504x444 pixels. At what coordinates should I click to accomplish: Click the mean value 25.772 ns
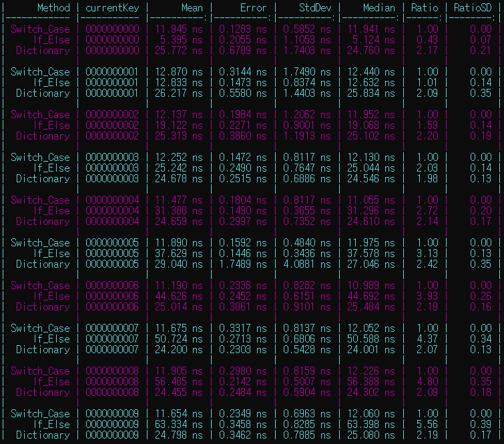179,51
